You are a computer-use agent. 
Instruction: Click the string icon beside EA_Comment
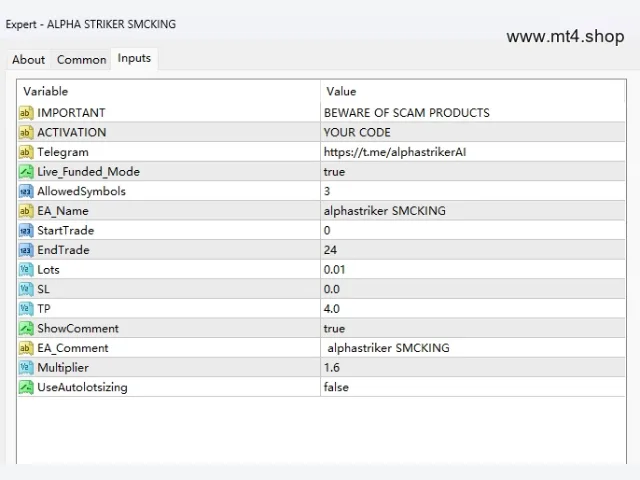click(x=26, y=348)
